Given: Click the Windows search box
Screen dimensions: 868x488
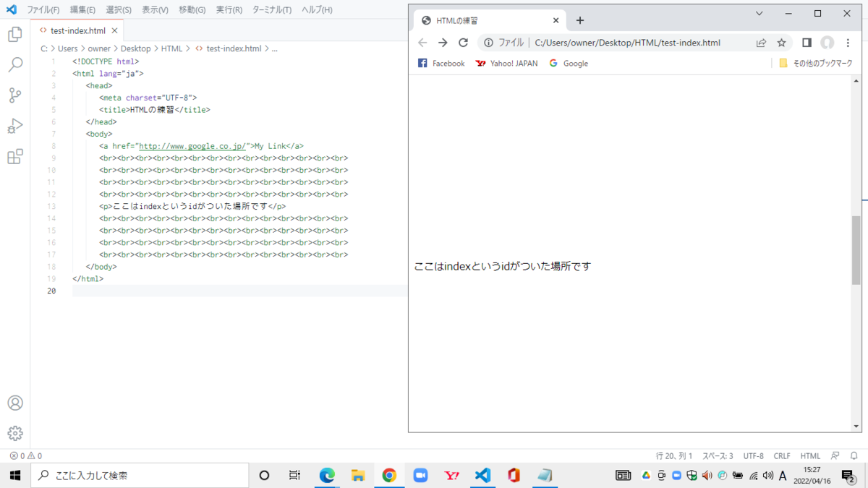Looking at the screenshot, I should coord(140,475).
